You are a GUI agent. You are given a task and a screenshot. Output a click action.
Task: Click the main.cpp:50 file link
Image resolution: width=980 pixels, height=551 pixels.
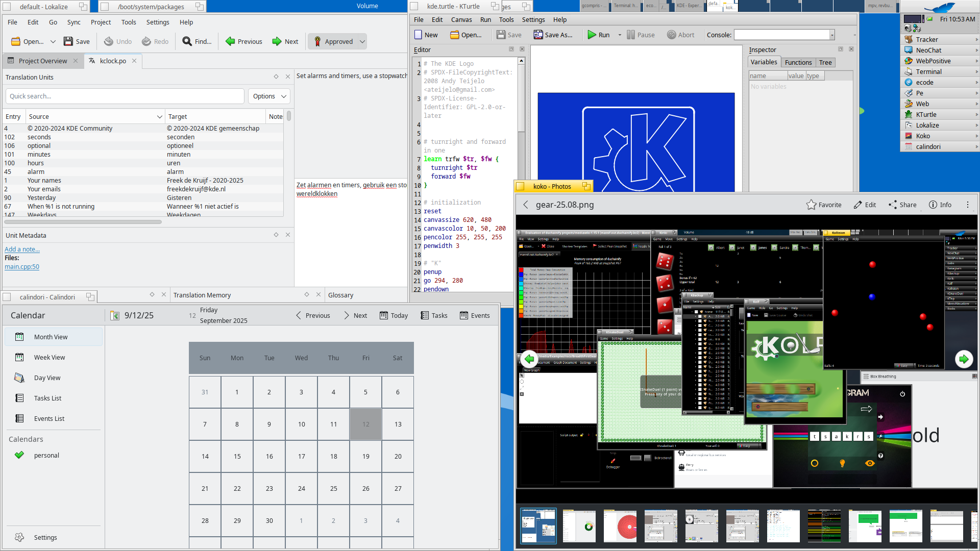pyautogui.click(x=22, y=266)
